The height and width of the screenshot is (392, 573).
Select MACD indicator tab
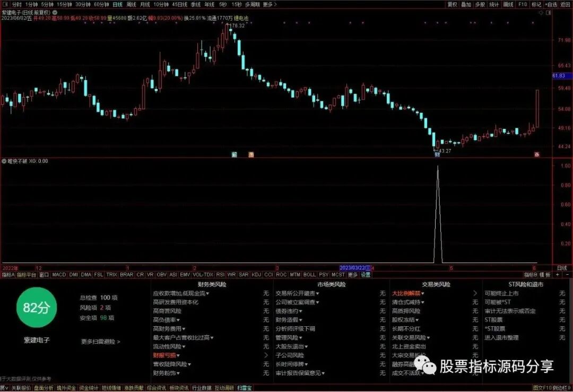(59, 275)
